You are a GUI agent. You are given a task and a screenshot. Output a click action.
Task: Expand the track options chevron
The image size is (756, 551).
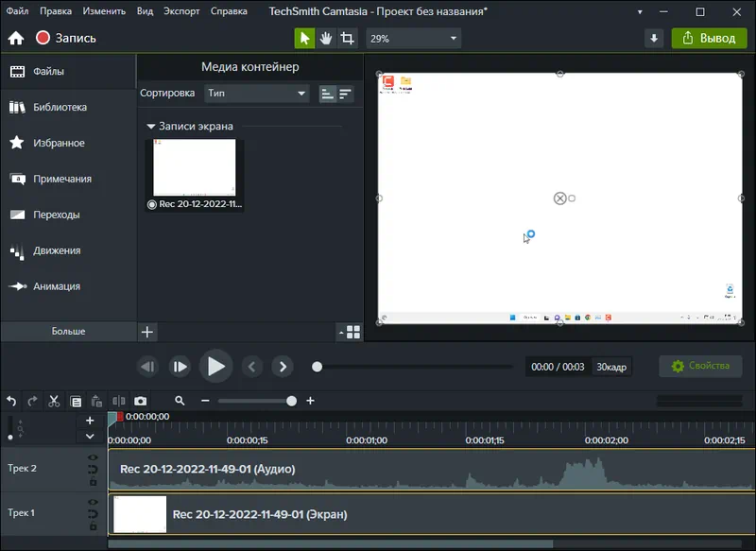click(90, 437)
